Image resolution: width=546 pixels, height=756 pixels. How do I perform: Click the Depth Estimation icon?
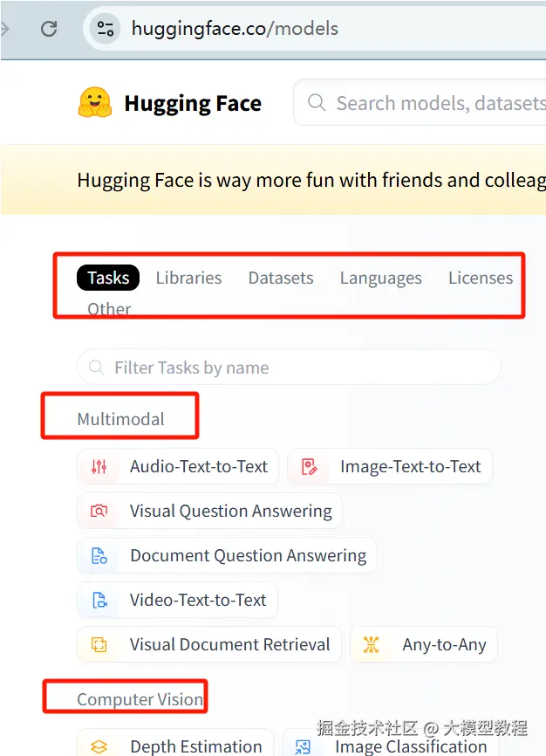pyautogui.click(x=99, y=746)
